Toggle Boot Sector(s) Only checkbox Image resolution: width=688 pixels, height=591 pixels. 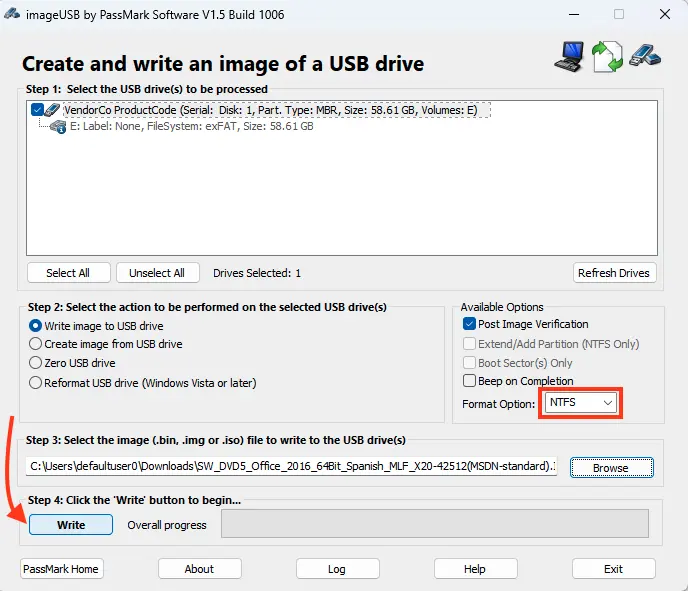pos(469,362)
